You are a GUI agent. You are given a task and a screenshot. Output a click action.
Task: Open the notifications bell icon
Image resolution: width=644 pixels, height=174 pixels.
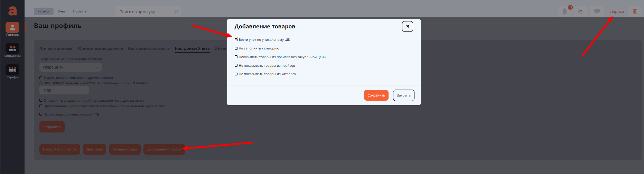(564, 11)
